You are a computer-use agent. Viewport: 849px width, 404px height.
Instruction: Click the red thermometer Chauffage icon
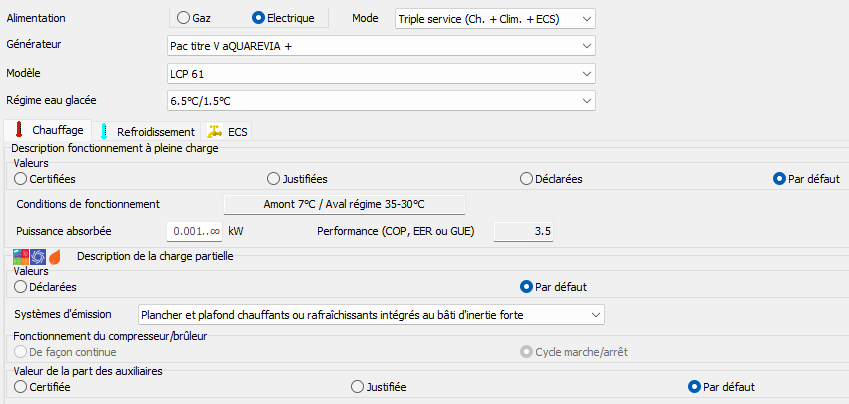[x=18, y=130]
